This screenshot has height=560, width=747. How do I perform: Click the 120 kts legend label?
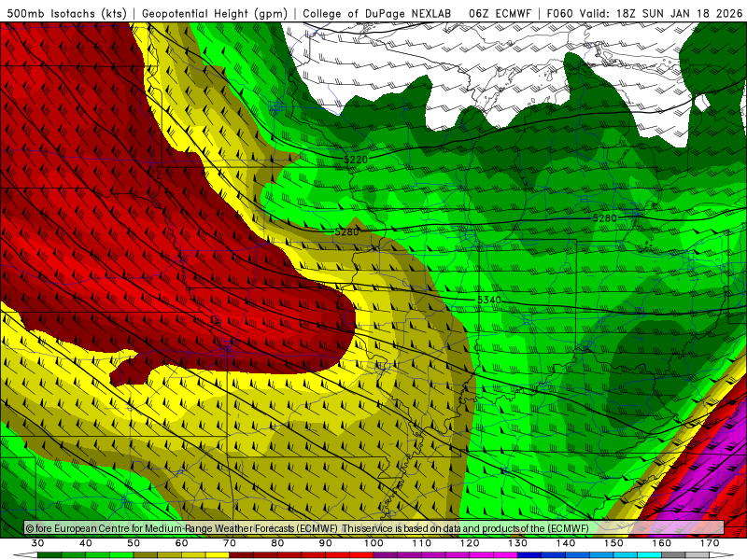(470, 543)
